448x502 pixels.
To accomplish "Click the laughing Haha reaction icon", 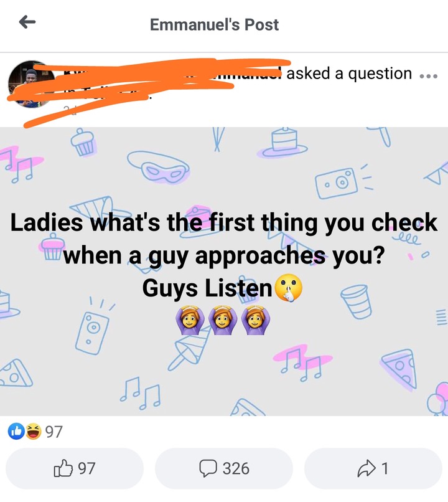I will point(34,431).
